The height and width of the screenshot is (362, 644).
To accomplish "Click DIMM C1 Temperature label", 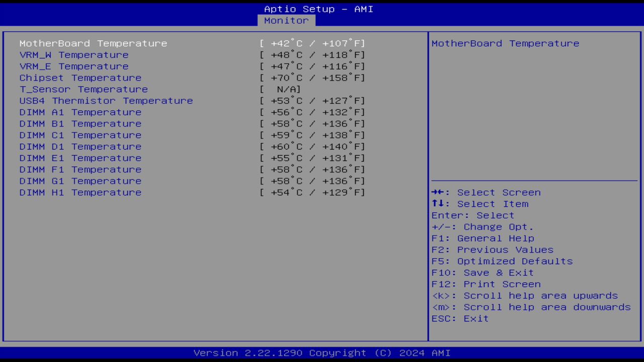I will [x=80, y=135].
